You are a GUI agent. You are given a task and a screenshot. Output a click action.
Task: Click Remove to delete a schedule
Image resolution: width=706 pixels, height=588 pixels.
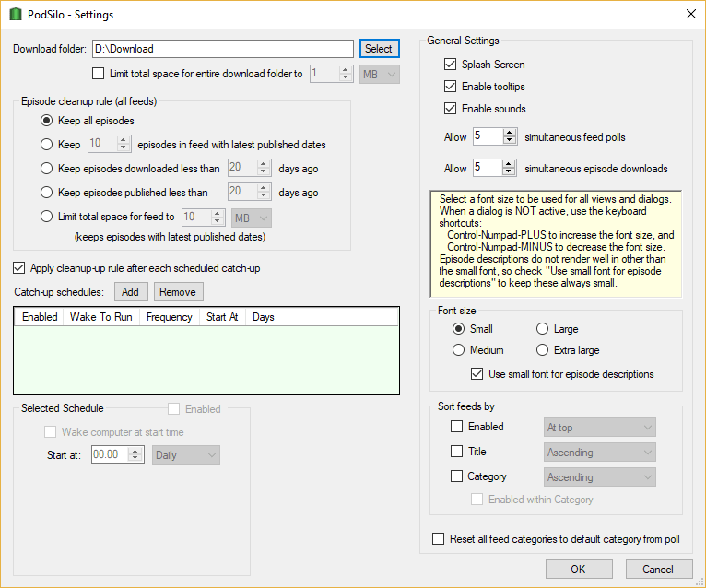177,292
